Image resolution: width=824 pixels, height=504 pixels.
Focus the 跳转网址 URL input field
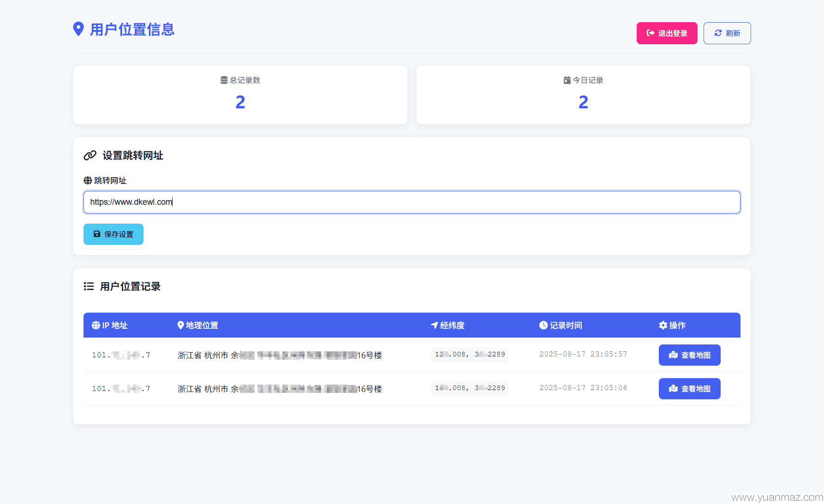pos(412,202)
